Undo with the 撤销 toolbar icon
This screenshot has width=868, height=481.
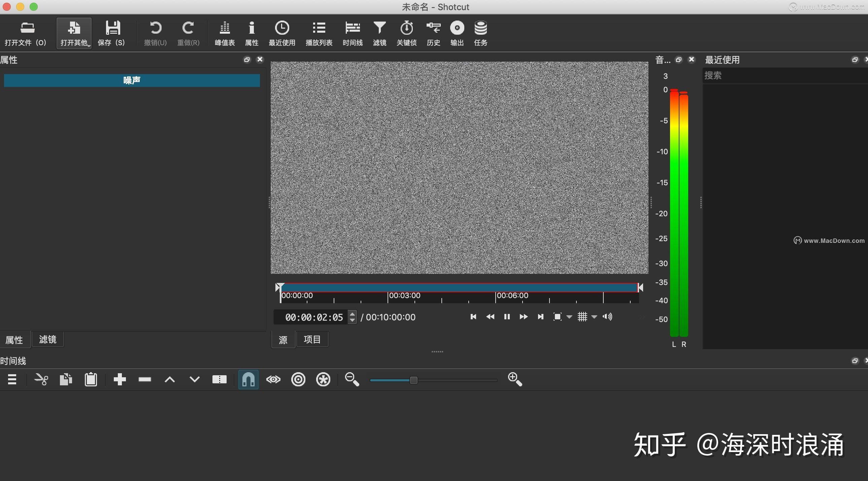[155, 33]
